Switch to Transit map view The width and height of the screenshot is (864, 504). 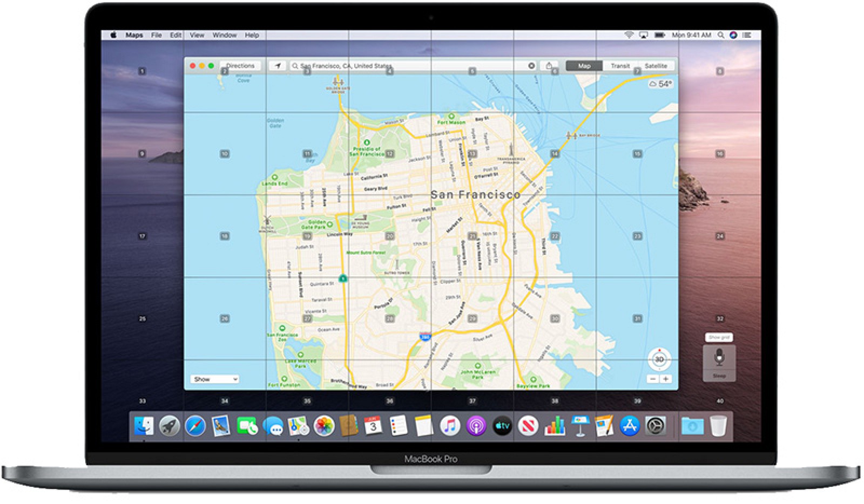pos(620,66)
